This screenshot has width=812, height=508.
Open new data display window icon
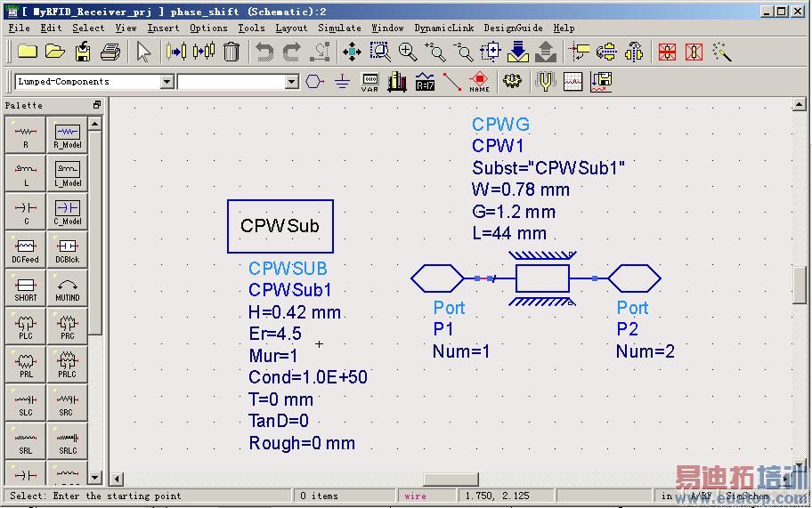[572, 82]
